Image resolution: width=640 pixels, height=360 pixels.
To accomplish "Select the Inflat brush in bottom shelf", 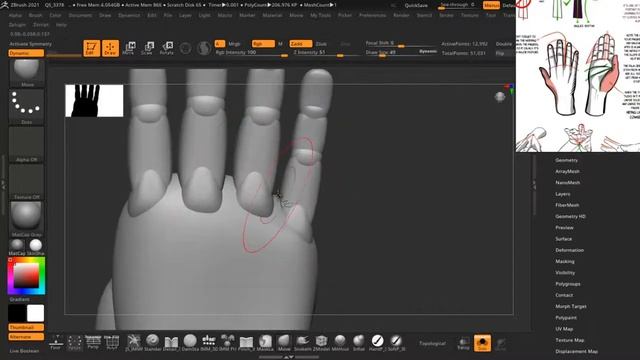I will tap(359, 342).
